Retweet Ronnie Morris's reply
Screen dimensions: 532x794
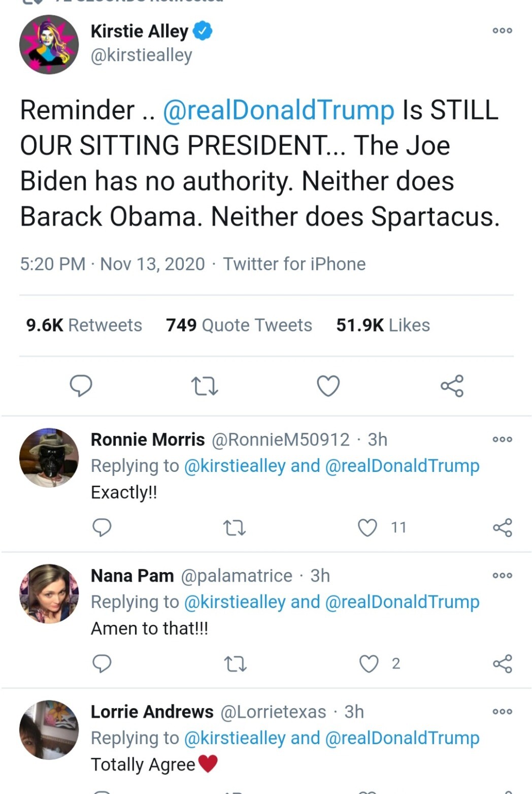coord(235,528)
